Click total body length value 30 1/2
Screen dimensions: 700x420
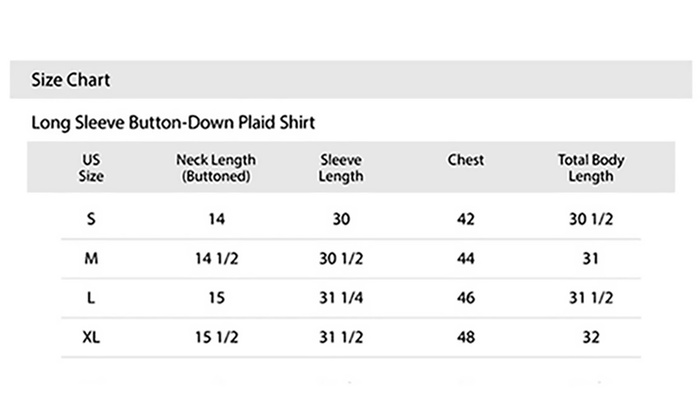[591, 219]
